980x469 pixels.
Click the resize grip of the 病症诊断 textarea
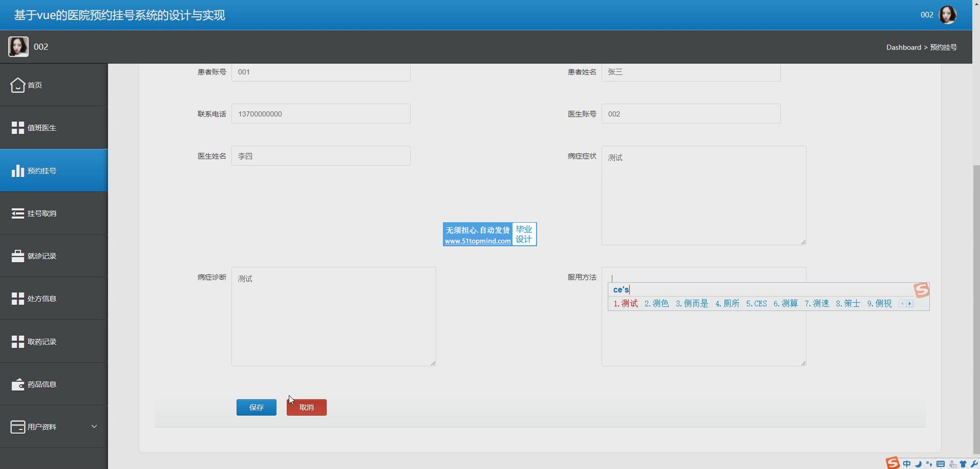433,363
